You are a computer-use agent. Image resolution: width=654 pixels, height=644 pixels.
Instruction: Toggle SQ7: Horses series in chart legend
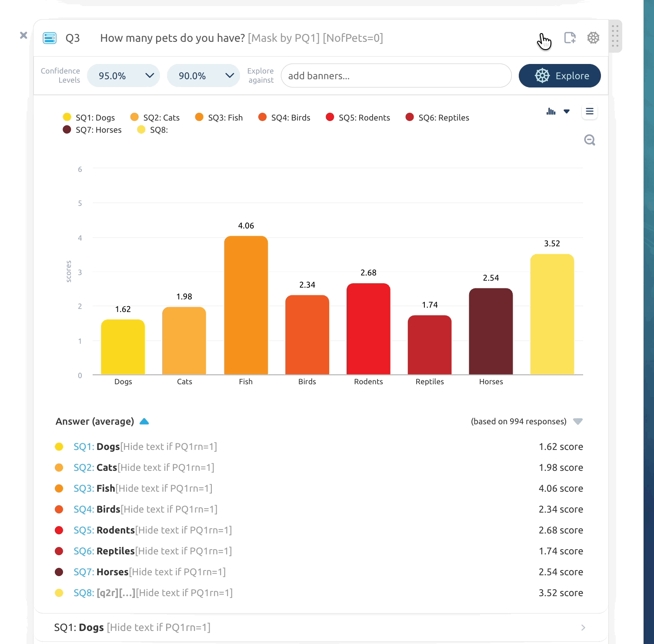click(92, 130)
